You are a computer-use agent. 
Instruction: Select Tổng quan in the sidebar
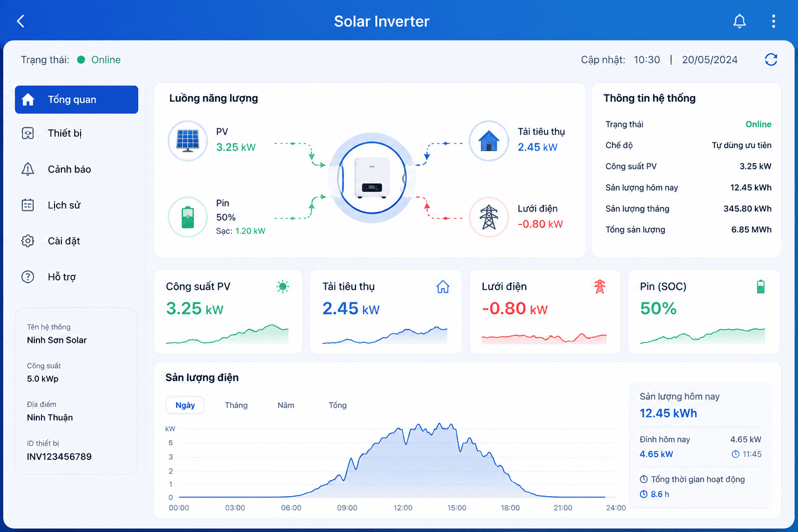tap(76, 100)
